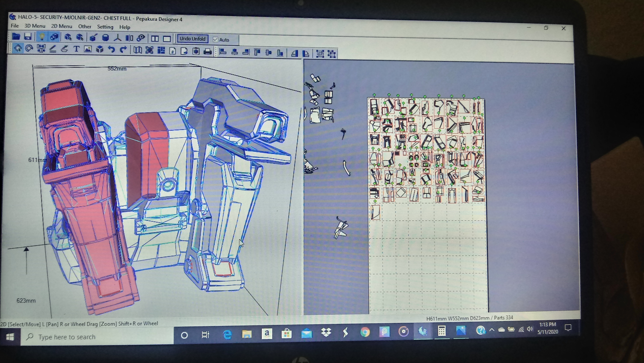
Task: Click the 3D cube check icon
Action: point(100,49)
